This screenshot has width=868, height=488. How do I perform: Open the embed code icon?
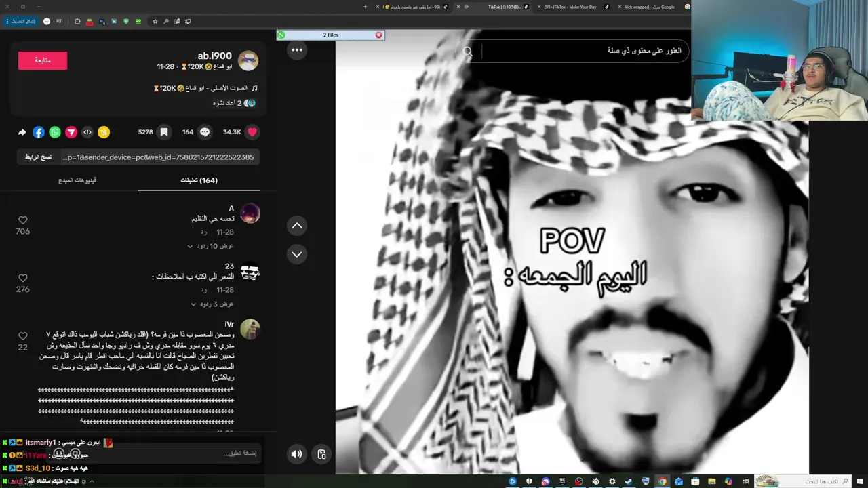click(x=87, y=132)
